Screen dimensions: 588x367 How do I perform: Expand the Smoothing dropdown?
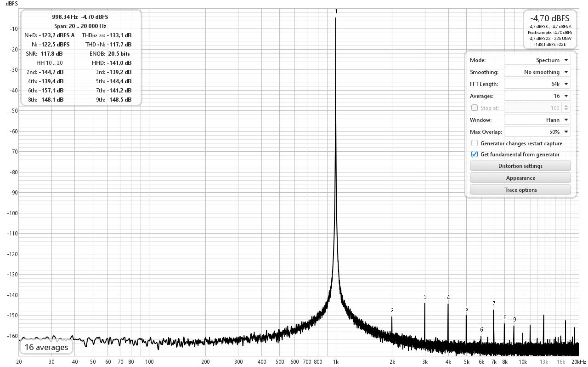[x=537, y=72]
